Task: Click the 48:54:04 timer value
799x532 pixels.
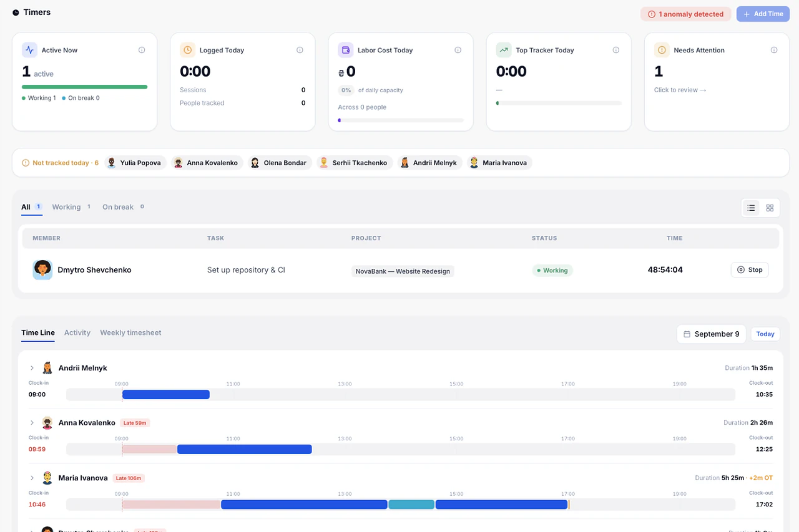Action: pyautogui.click(x=665, y=269)
